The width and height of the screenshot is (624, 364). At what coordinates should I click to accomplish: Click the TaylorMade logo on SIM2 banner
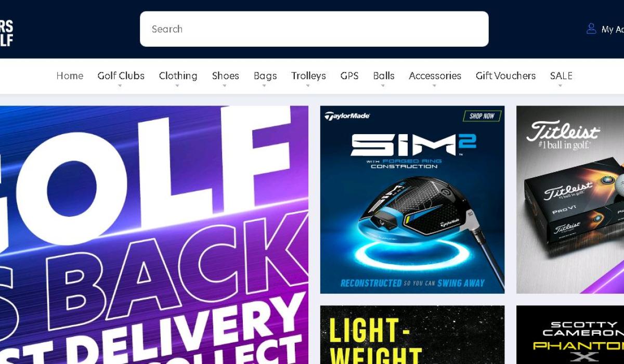point(347,116)
